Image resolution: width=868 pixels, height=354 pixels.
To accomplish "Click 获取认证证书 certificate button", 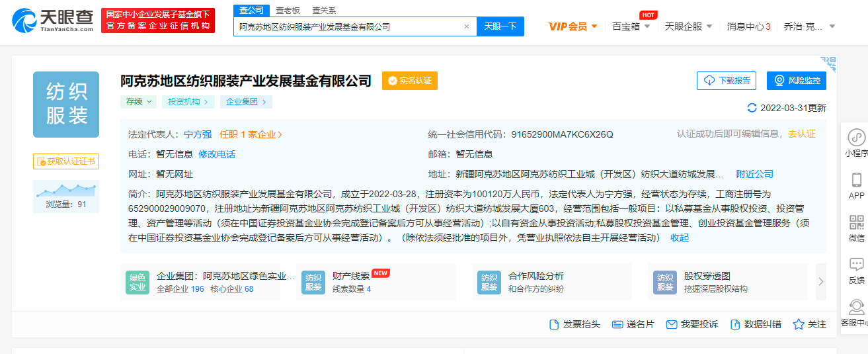I will coord(66,161).
